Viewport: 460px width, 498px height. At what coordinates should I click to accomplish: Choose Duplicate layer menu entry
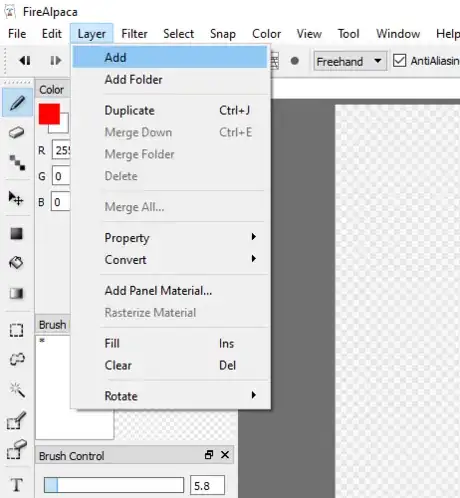(170, 110)
